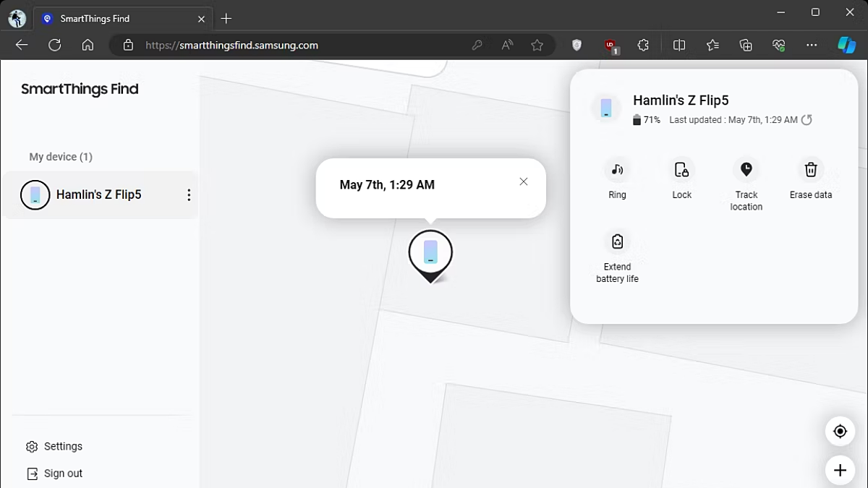868x488 pixels.
Task: Add this page to favorites
Action: (537, 45)
